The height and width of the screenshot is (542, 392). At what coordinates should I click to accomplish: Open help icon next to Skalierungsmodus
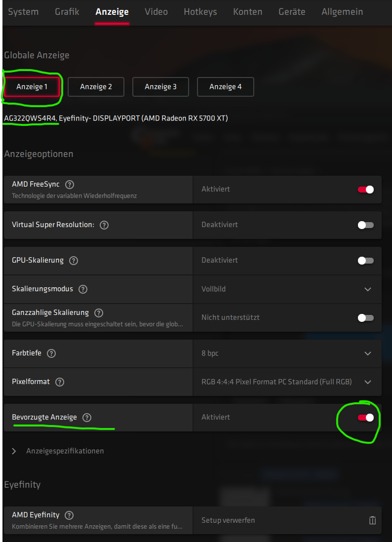(x=83, y=289)
